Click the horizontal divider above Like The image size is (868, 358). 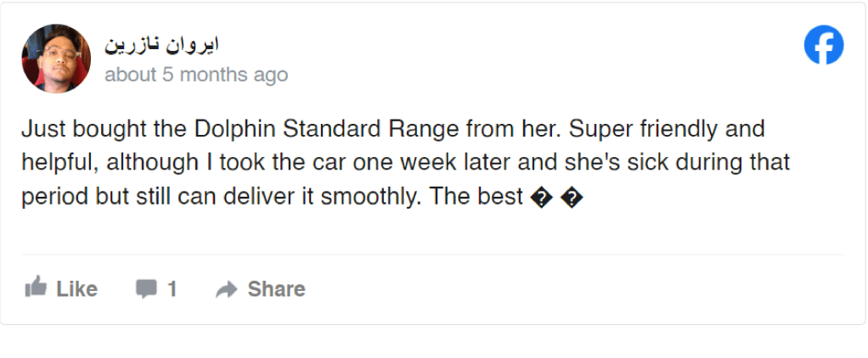click(x=433, y=254)
